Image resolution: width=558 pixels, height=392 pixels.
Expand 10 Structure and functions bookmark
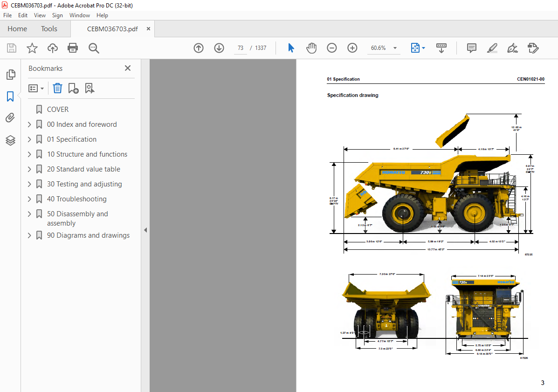pos(29,154)
